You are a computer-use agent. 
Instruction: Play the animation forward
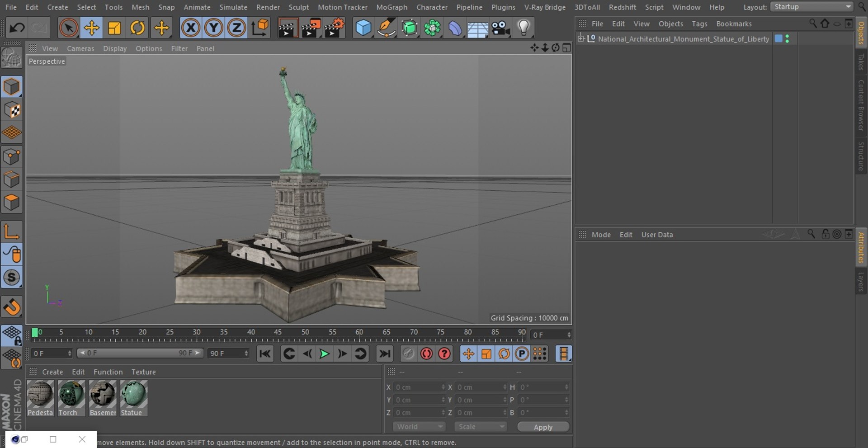pyautogui.click(x=324, y=354)
